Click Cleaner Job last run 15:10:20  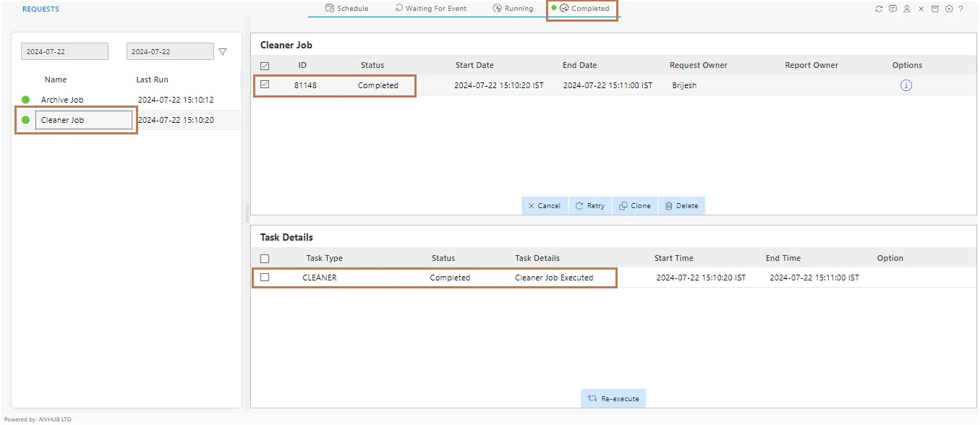[176, 120]
